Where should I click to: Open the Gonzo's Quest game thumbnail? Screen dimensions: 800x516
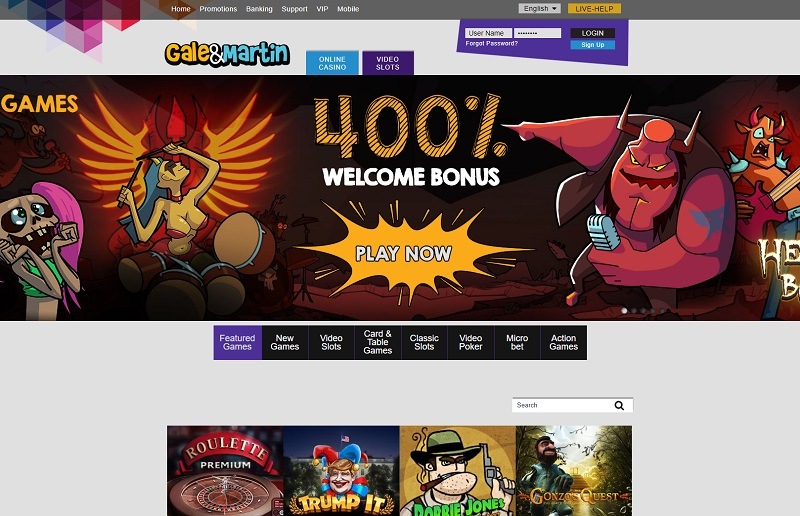click(x=574, y=471)
